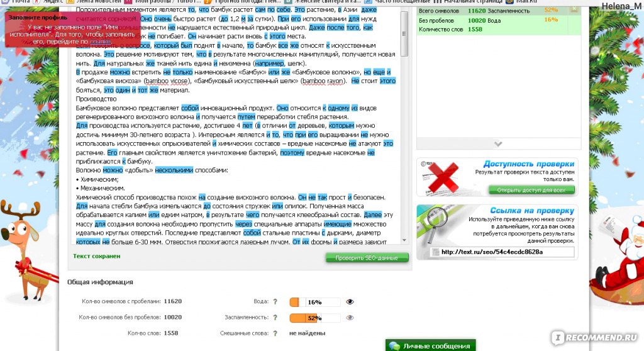Click the Заспамленность 52% progress bar
Screen dimensions: 644x351
click(314, 318)
